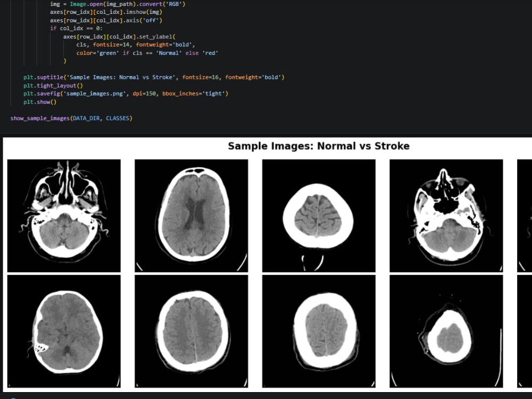The width and height of the screenshot is (532, 399).
Task: Click the 'Sample Images: Normal vs Stroke' figure title
Action: (319, 146)
